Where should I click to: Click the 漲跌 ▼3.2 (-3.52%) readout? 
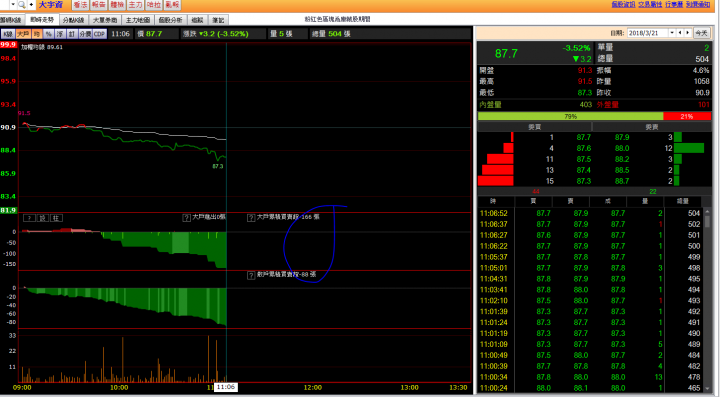coord(215,34)
